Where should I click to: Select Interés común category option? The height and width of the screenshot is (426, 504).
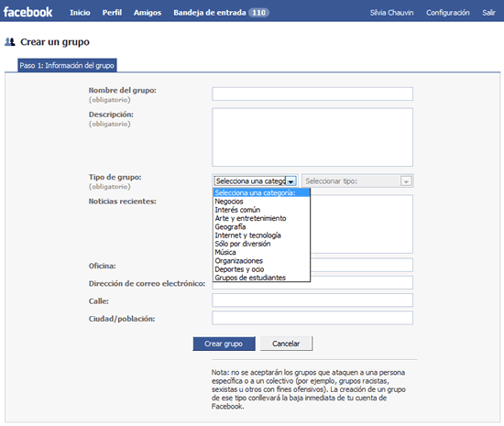pyautogui.click(x=261, y=210)
